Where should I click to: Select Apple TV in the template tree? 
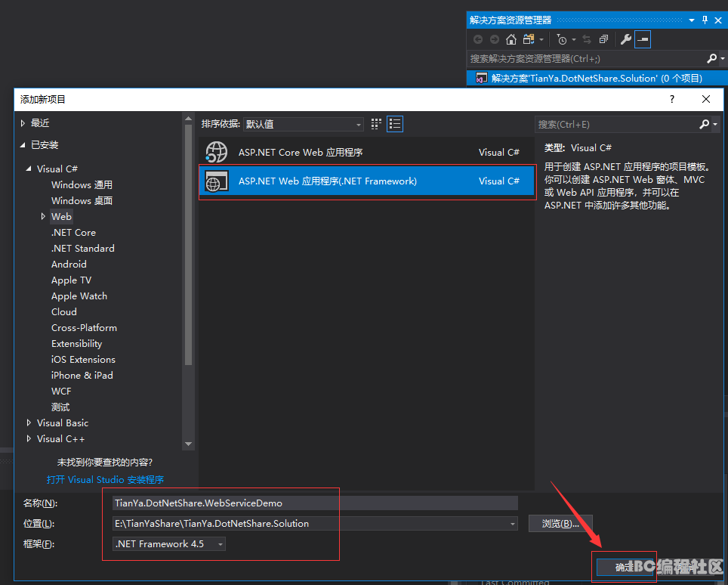71,280
